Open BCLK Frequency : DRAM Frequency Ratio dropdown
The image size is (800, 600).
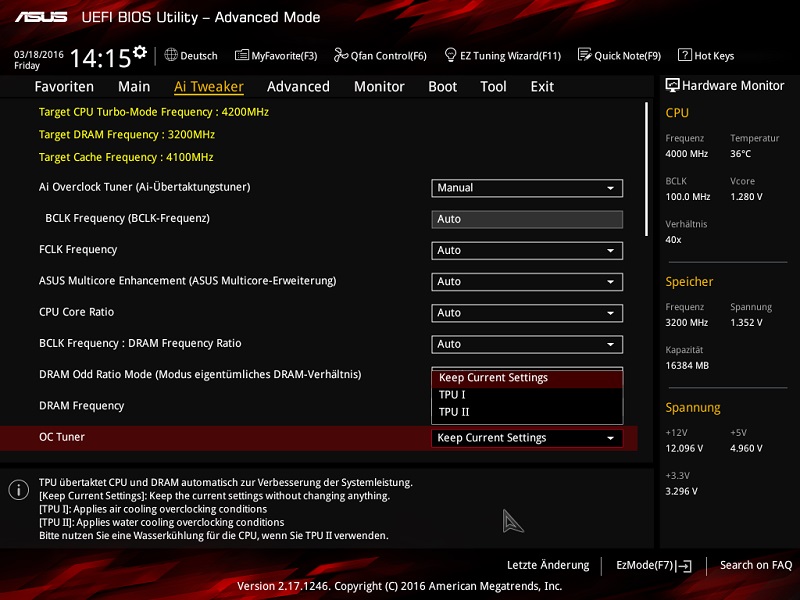coord(527,344)
